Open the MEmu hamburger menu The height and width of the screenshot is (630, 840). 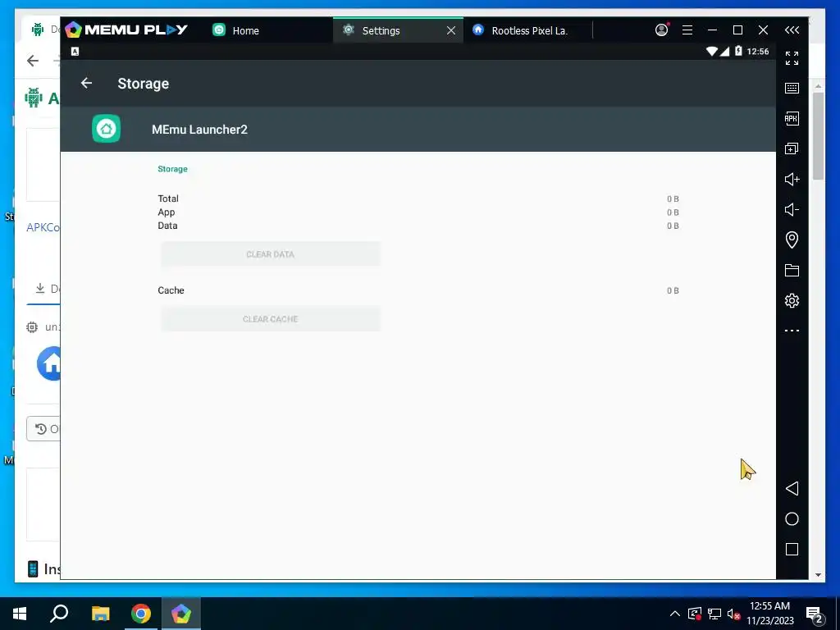[687, 30]
